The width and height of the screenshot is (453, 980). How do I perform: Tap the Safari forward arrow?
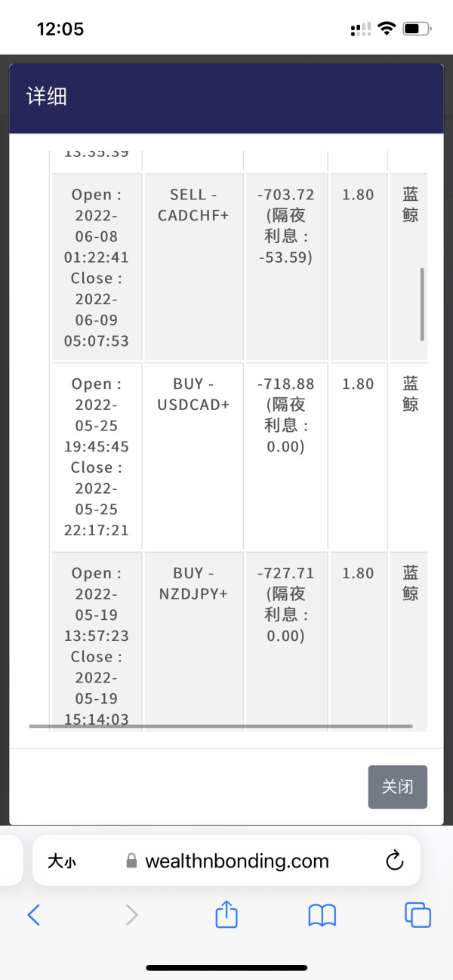point(131,915)
